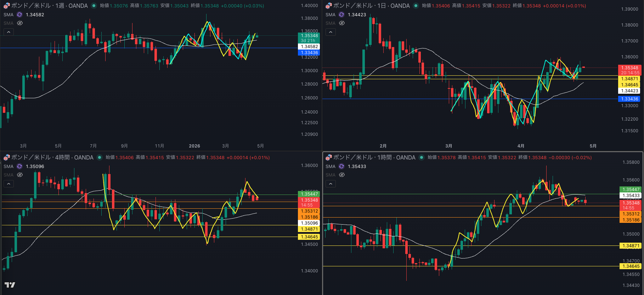Screen dimensions: 644x295
Task: Click the purple SMA icon on the 1日 chart
Action: [x=341, y=15]
